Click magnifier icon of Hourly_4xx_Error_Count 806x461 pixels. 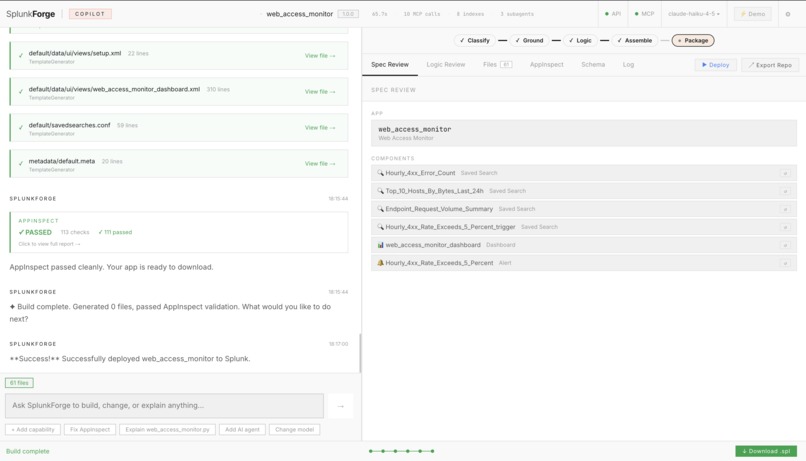click(x=380, y=173)
